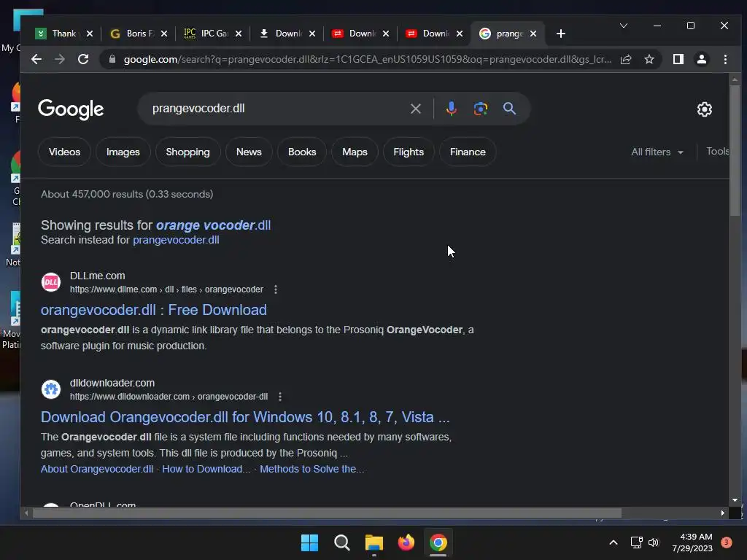Open the orange vocoder.dll suggested search

click(214, 225)
